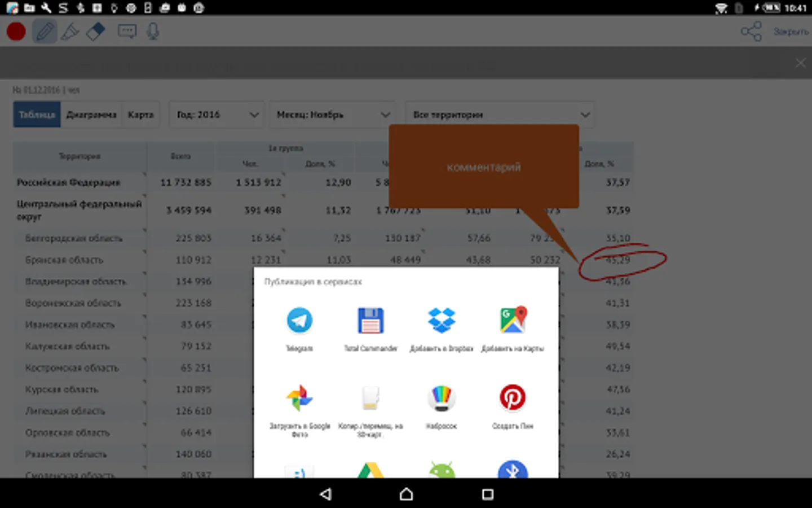
Task: Click the value 11 732 885
Action: 186,182
